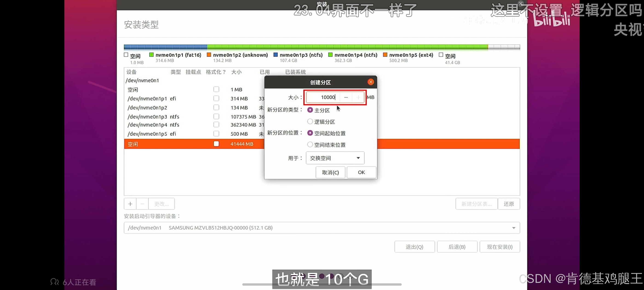This screenshot has height=290, width=644.
Task: Select the 逻辑分区 radio button
Action: pos(310,122)
